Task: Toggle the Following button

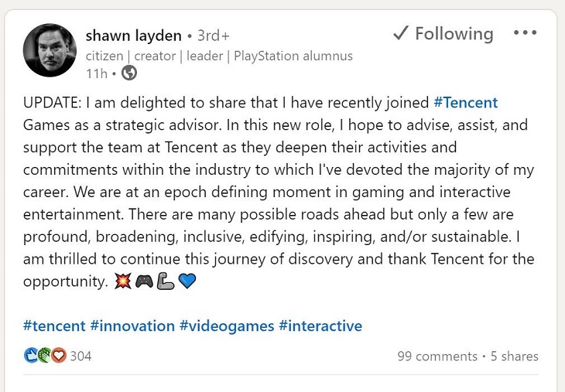Action: (x=443, y=34)
